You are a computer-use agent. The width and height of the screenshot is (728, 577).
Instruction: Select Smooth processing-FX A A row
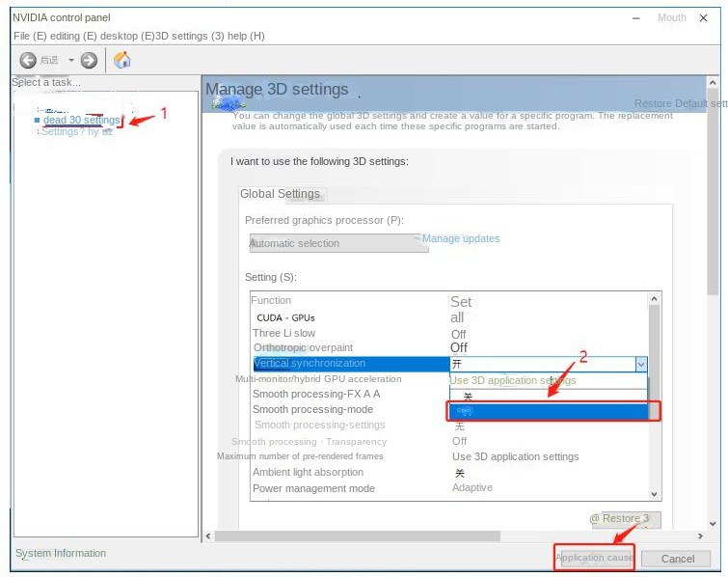pos(316,394)
